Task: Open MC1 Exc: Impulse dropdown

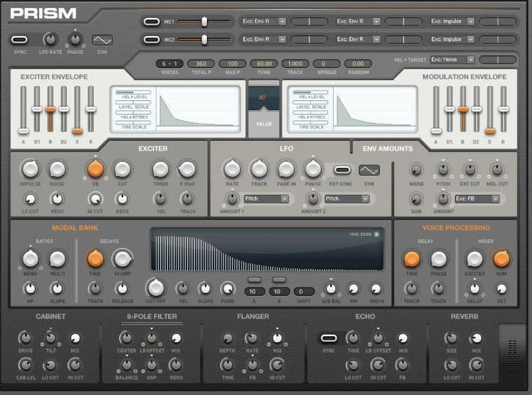Action: pyautogui.click(x=452, y=21)
